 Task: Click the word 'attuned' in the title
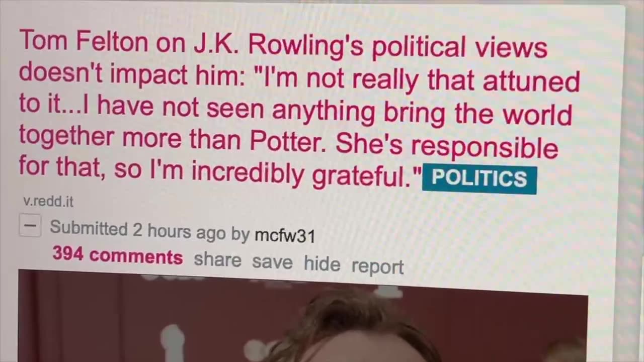pos(531,80)
